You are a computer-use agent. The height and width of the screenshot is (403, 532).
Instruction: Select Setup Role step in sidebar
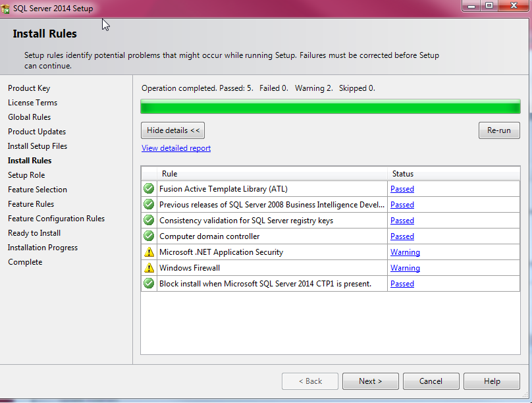pos(26,175)
